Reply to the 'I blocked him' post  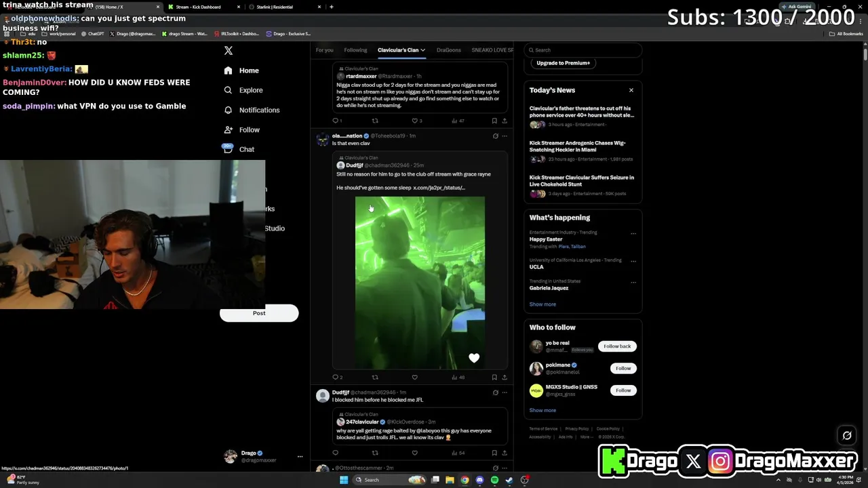[335, 453]
